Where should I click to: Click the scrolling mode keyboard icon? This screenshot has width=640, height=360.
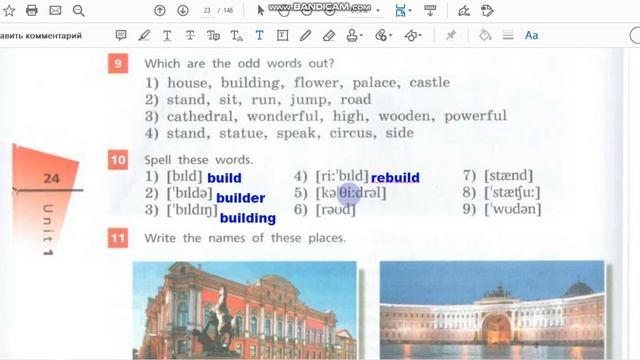coord(430,11)
